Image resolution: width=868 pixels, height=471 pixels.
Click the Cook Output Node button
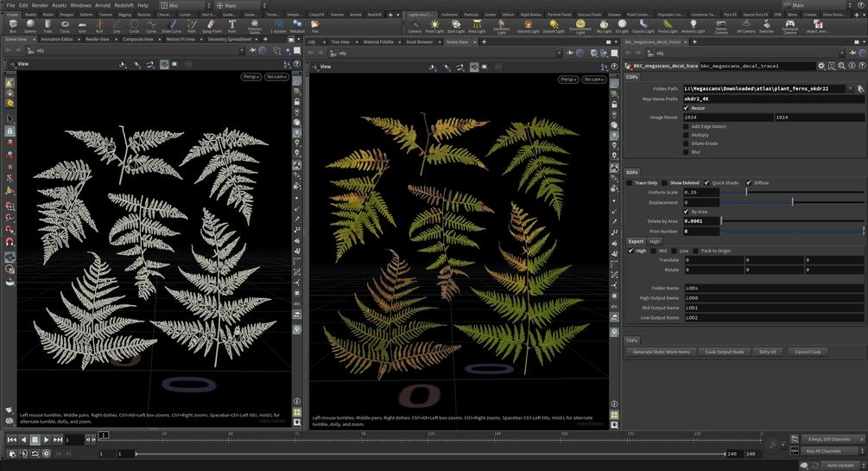click(724, 352)
